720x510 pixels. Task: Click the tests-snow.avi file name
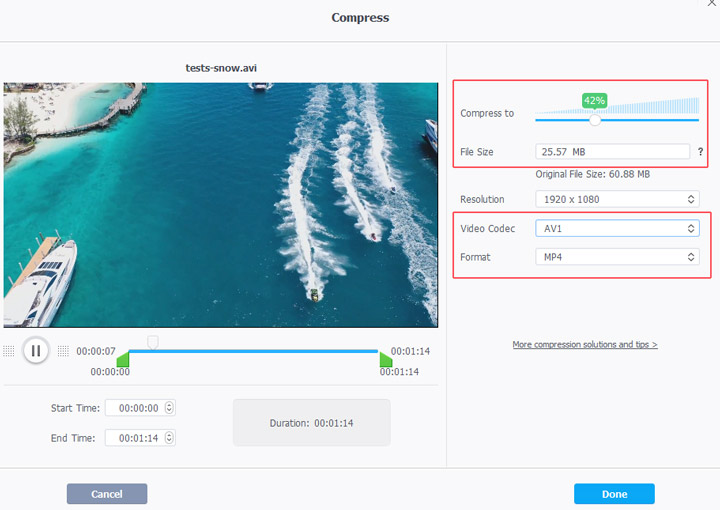[x=221, y=68]
